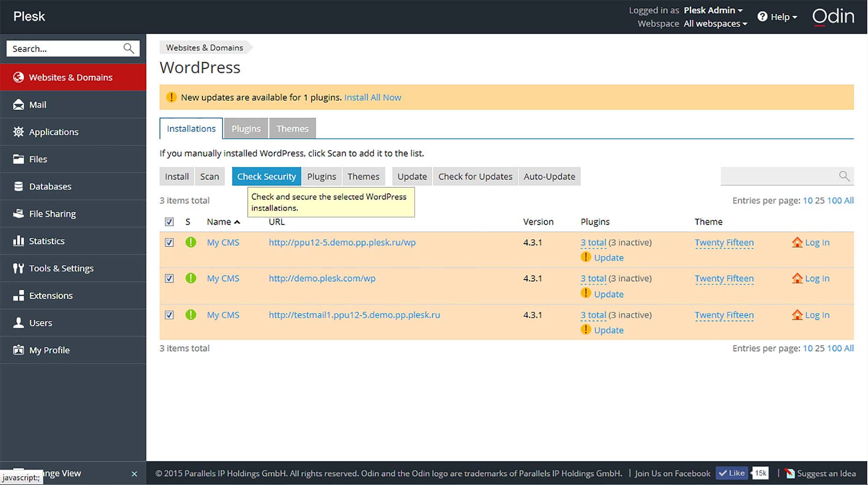Click the Mail envelope icon in sidebar

18,105
